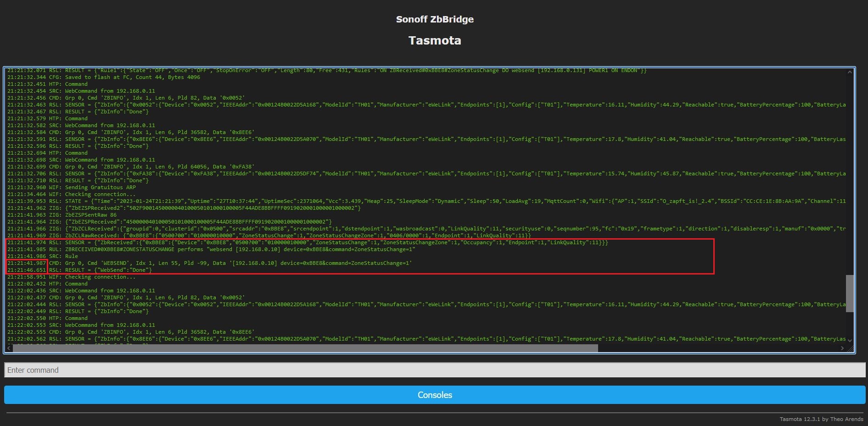Select the highlighted ZBRECEIVED#0XBBE8#ZONESTATUSCHANGE rule line
Viewport: 868px width, 426px height.
[211, 249]
